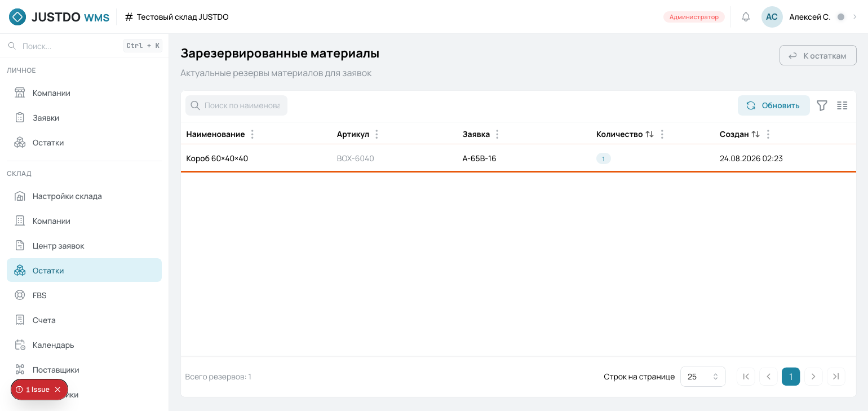Open the AC user avatar
The height and width of the screenshot is (411, 868).
pyautogui.click(x=772, y=17)
